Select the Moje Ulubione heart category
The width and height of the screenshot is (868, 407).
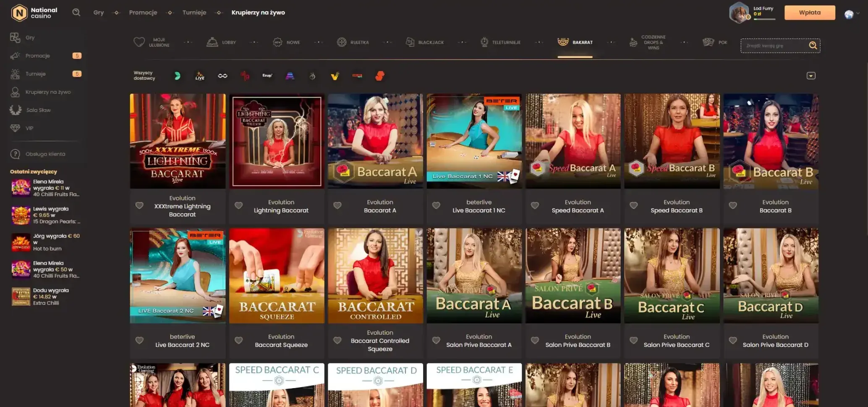[152, 42]
